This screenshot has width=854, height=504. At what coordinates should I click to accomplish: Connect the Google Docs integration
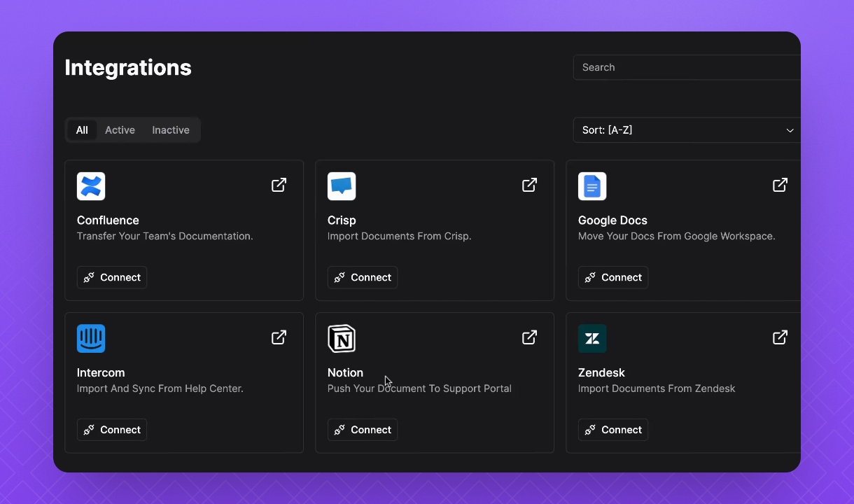613,277
